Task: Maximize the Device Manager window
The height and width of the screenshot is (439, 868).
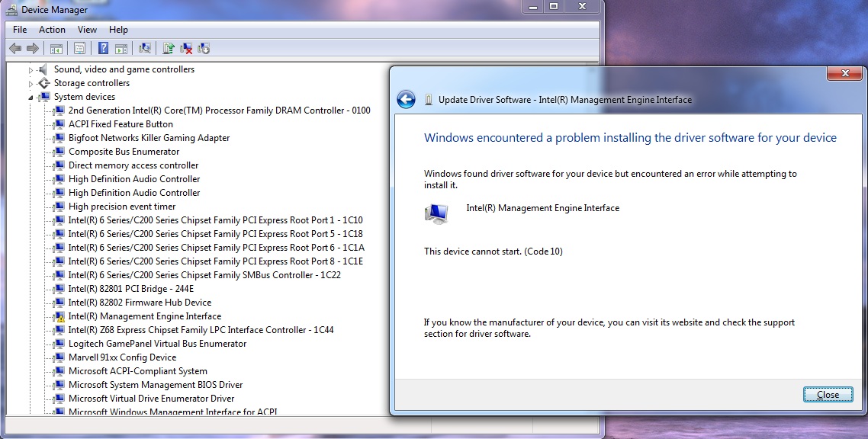Action: (x=554, y=7)
